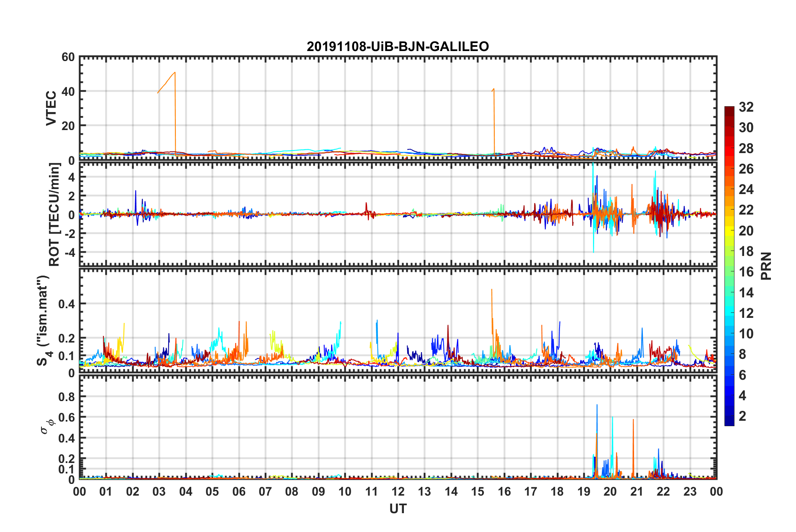Click colorbar tick label 2

pyautogui.click(x=742, y=416)
